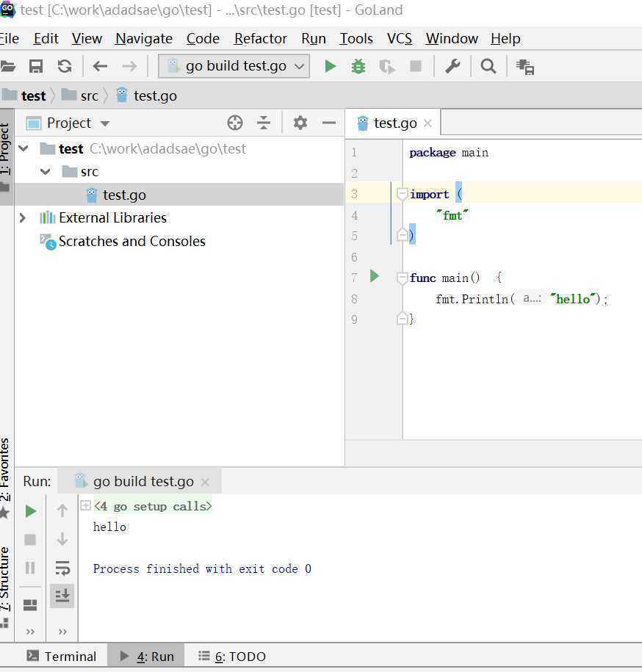Screen dimensions: 642x672
Task: Collapse the src folder in the tree
Action: (x=45, y=172)
